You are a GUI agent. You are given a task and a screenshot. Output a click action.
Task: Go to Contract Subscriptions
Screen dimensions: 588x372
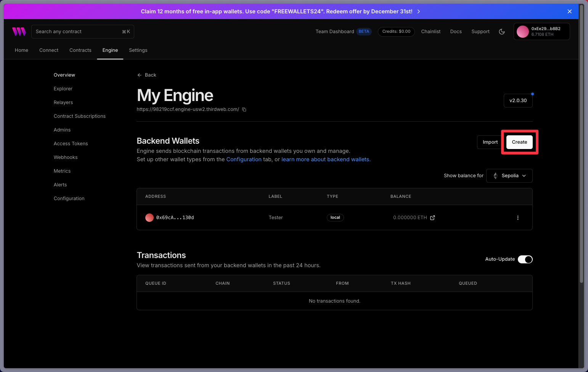(x=80, y=116)
